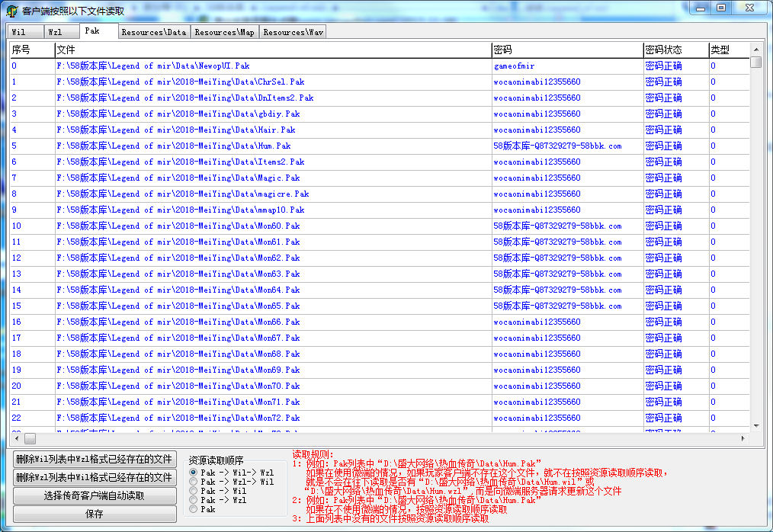Select the Pak tab
Image resolution: width=773 pixels, height=532 pixels.
98,30
